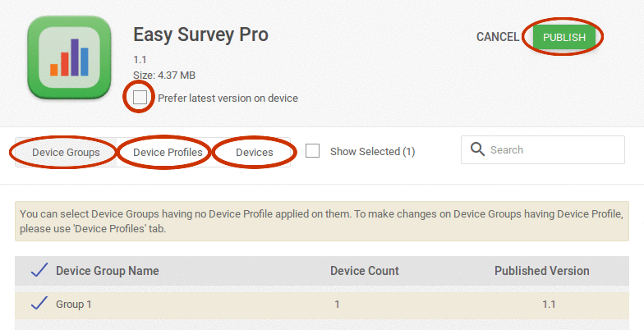
Task: Click the Device Count column header
Action: tap(365, 271)
